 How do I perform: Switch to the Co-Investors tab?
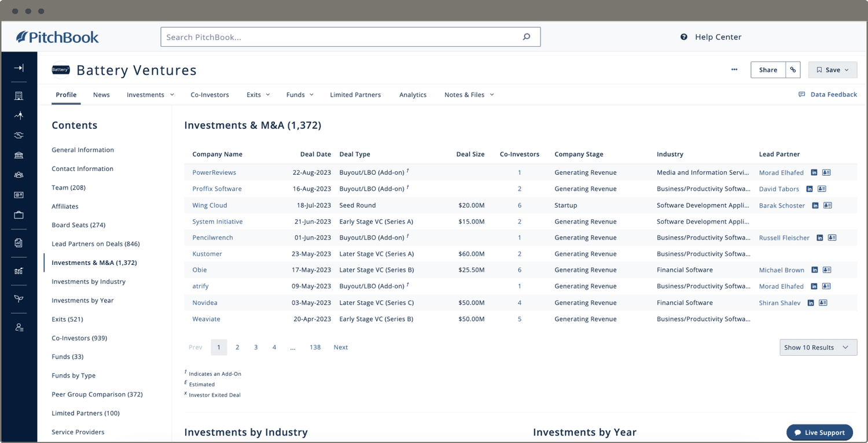[x=209, y=95]
